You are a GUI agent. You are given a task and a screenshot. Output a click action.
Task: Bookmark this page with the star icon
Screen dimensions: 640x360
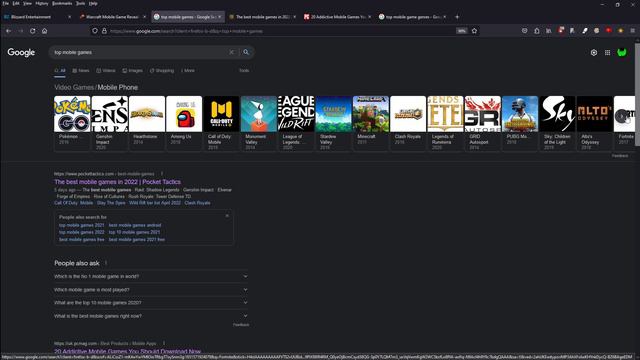[474, 31]
